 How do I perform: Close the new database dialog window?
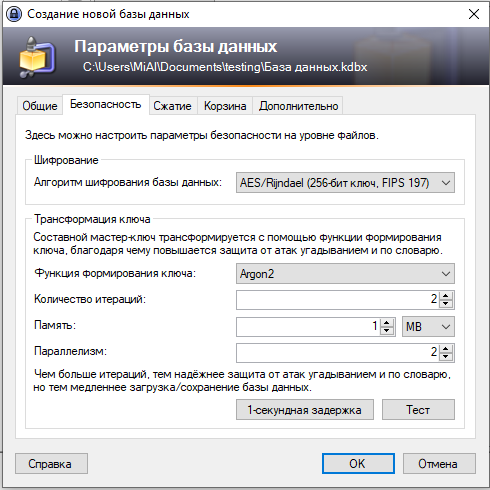473,14
